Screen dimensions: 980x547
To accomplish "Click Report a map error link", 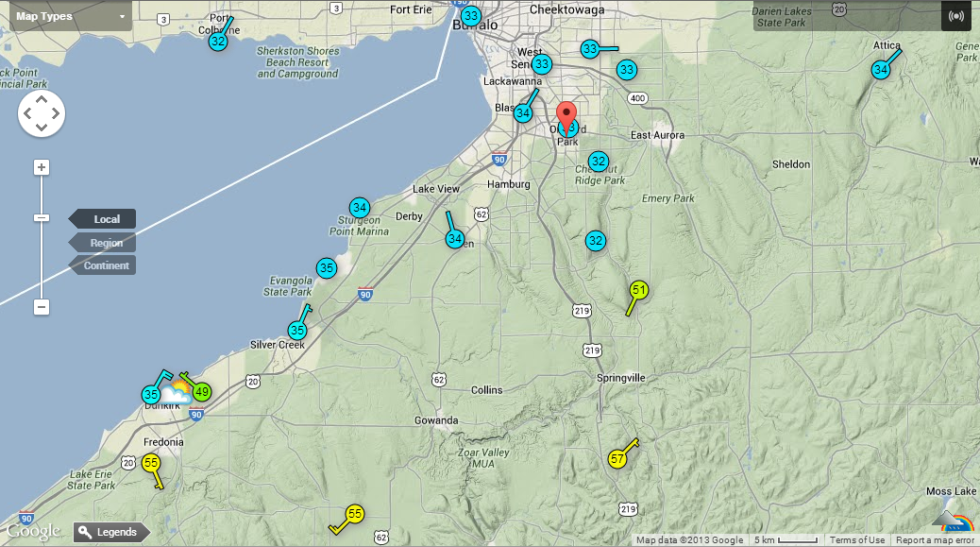I will click(x=935, y=540).
